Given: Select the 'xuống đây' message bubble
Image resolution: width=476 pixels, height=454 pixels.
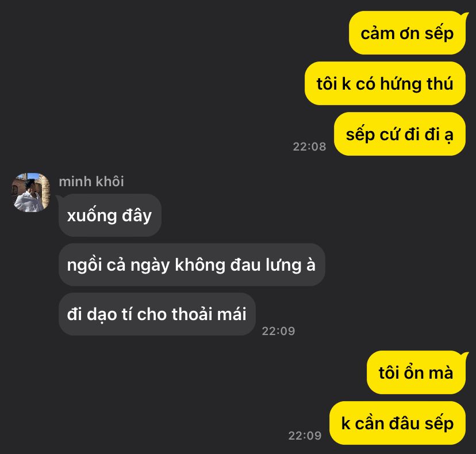Looking at the screenshot, I should click(x=110, y=216).
